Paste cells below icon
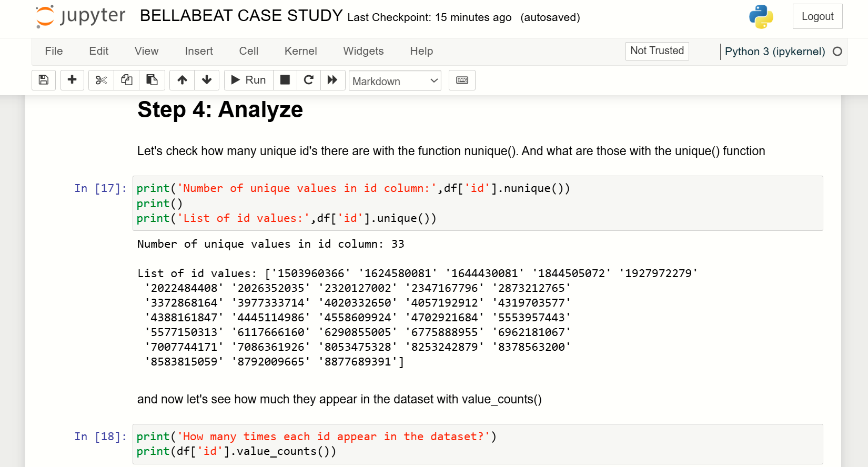This screenshot has width=868, height=467. (x=152, y=80)
